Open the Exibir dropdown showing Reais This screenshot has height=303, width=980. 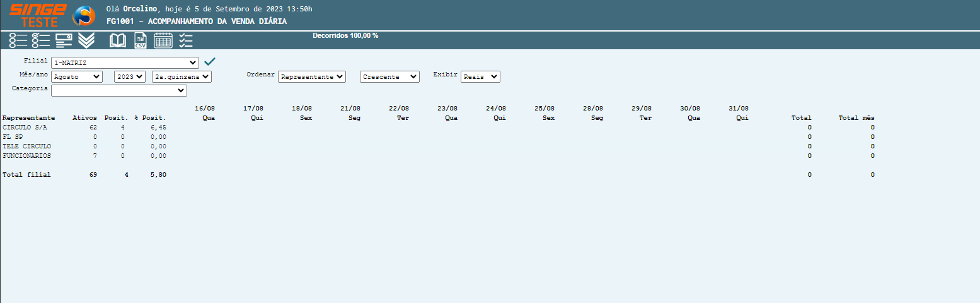tap(480, 76)
